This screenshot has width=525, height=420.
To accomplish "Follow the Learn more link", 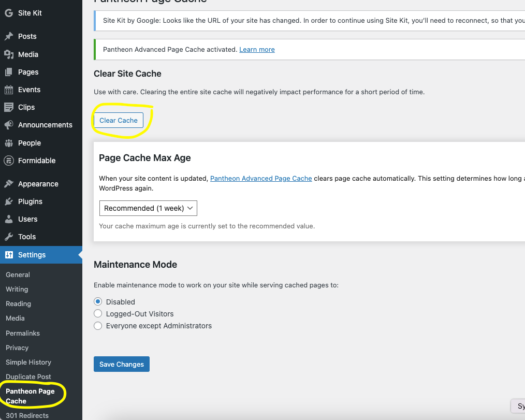I will (257, 50).
